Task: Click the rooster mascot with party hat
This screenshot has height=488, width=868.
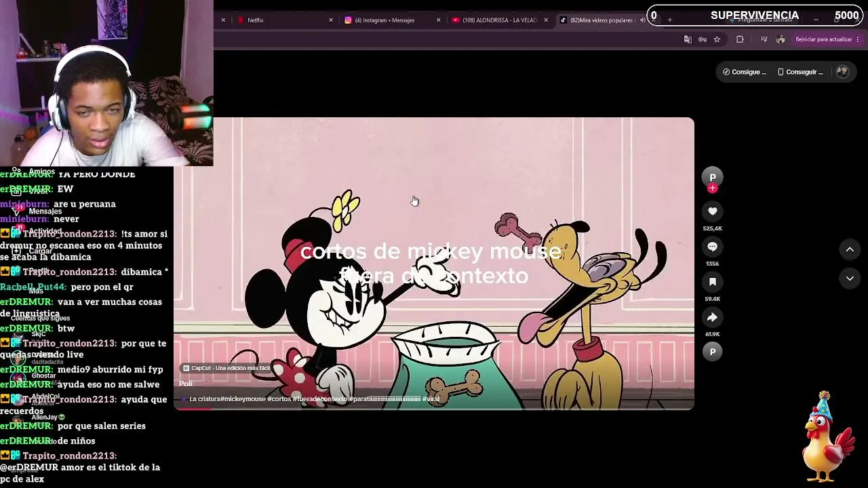Action: (x=827, y=436)
